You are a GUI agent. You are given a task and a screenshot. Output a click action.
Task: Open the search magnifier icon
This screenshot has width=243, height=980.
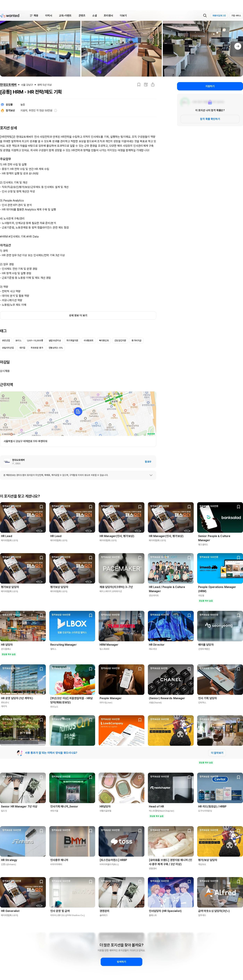tap(205, 16)
